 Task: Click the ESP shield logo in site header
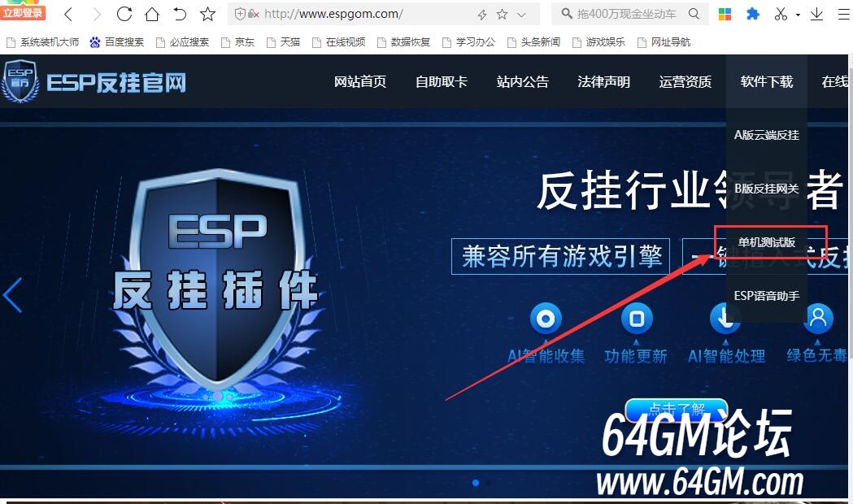point(20,81)
